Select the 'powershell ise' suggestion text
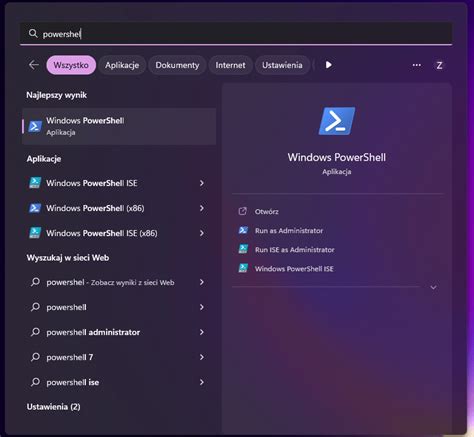Image resolution: width=474 pixels, height=437 pixels. 73,382
